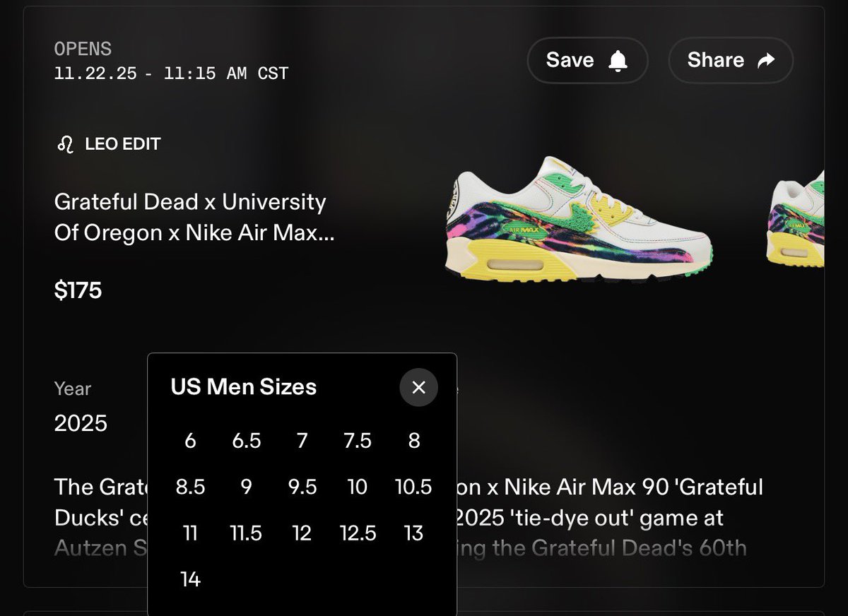The height and width of the screenshot is (616, 848).
Task: Choose size 13
Action: (414, 533)
